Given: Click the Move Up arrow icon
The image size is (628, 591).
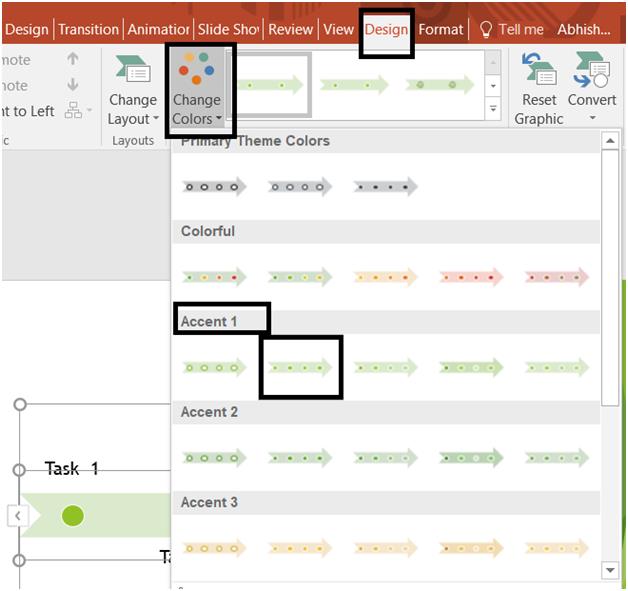Looking at the screenshot, I should pyautogui.click(x=72, y=59).
